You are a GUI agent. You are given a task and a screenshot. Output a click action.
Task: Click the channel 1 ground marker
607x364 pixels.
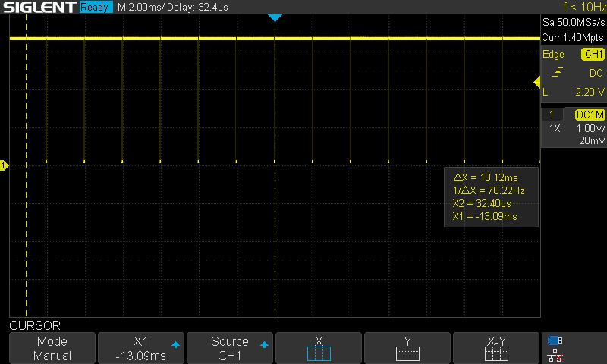(4, 165)
